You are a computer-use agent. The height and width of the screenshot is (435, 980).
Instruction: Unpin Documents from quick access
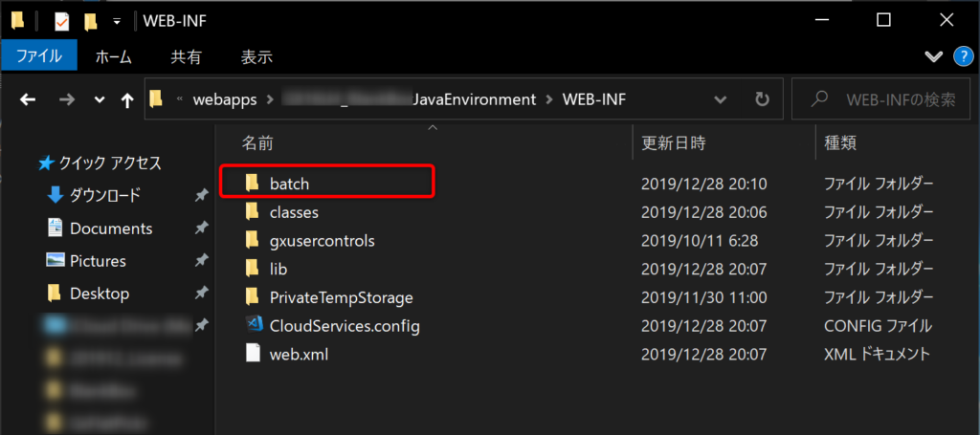pos(201,228)
